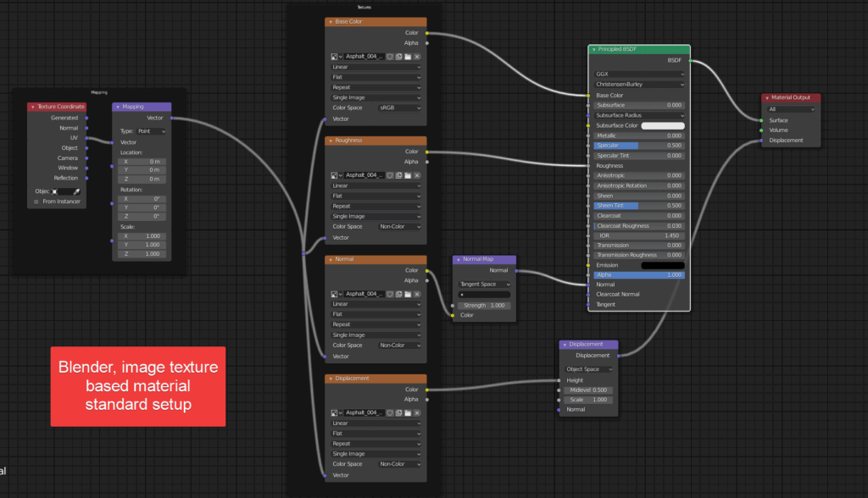Click the Normal Map Strength field
The image size is (868, 498).
click(x=484, y=306)
